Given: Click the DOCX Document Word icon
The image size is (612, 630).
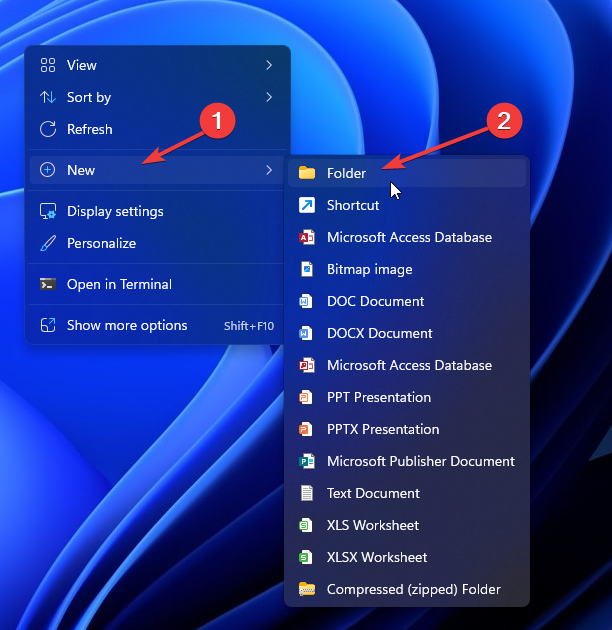Looking at the screenshot, I should [x=306, y=333].
